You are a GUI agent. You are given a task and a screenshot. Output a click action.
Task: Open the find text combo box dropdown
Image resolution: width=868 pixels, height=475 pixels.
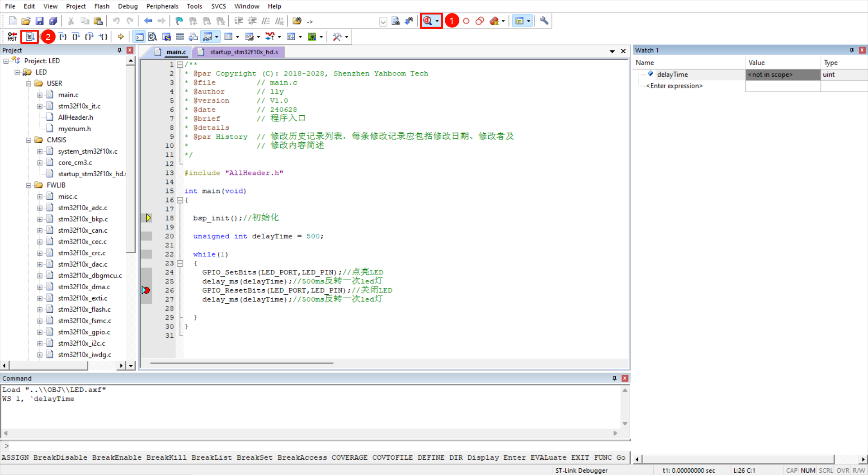click(x=383, y=21)
